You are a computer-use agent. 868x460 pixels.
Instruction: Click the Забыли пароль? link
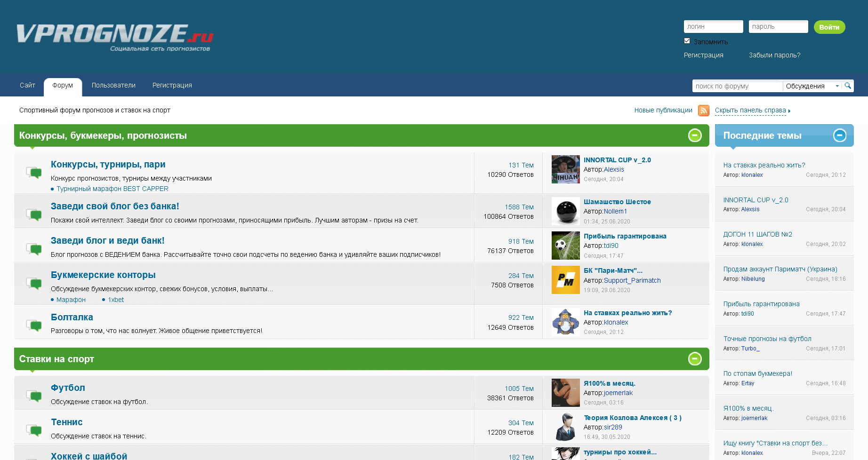(x=774, y=55)
